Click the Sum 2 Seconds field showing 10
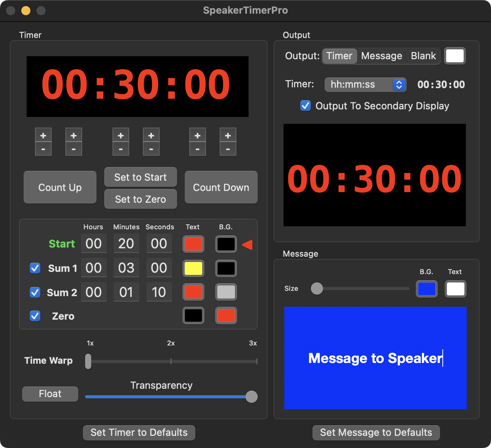The height and width of the screenshot is (448, 491). click(x=159, y=292)
